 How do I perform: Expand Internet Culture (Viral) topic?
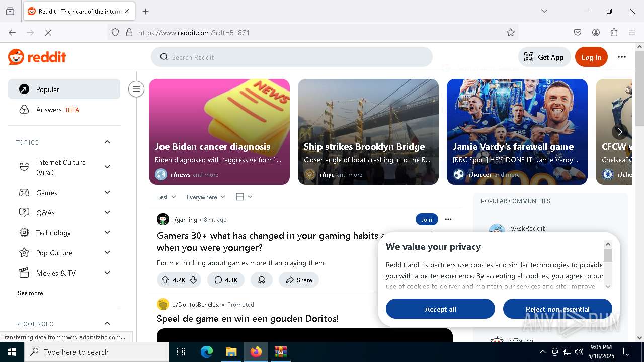tap(107, 167)
